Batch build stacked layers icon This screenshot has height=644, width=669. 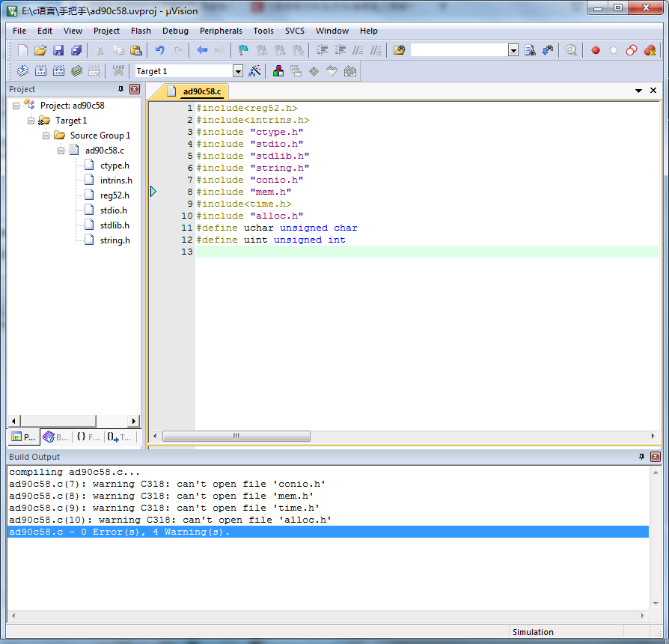pos(76,71)
